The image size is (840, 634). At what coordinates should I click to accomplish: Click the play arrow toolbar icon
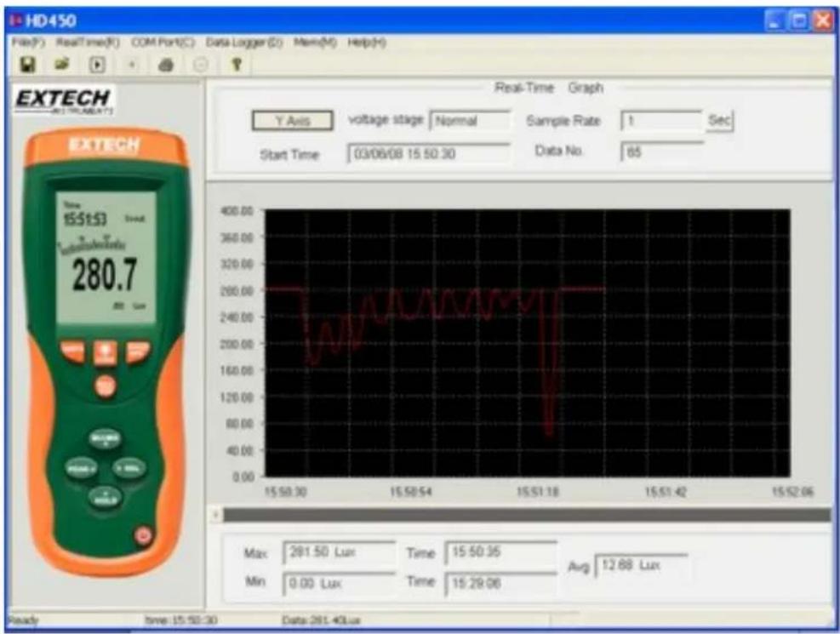coord(97,65)
